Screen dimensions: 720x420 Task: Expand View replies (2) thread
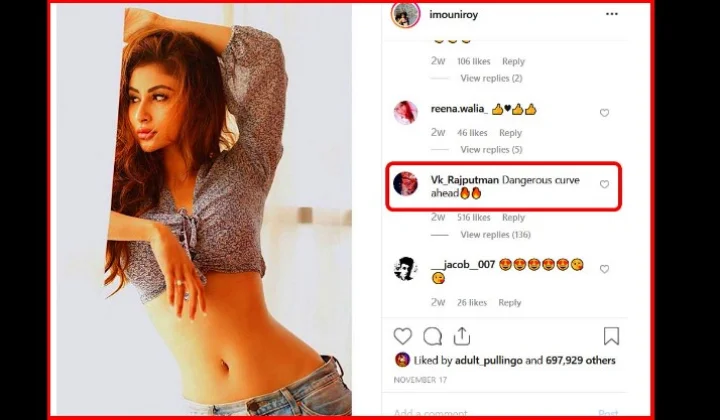point(491,78)
